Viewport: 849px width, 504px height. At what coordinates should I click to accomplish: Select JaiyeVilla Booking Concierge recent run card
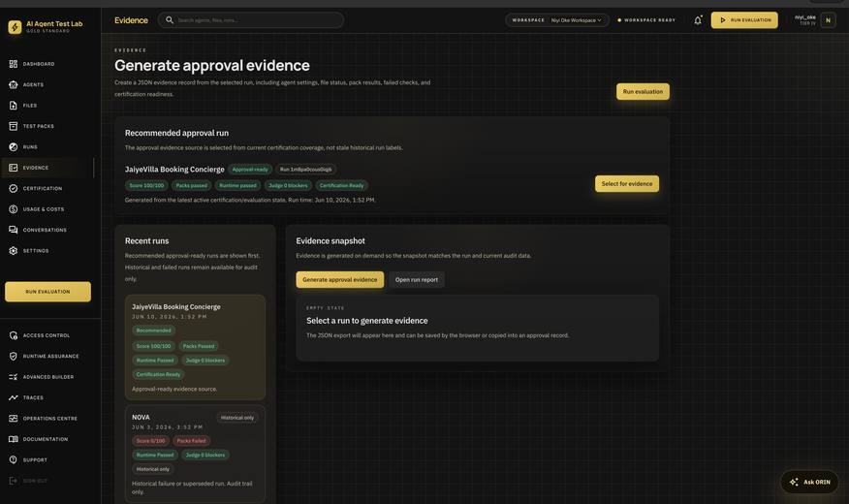(195, 347)
